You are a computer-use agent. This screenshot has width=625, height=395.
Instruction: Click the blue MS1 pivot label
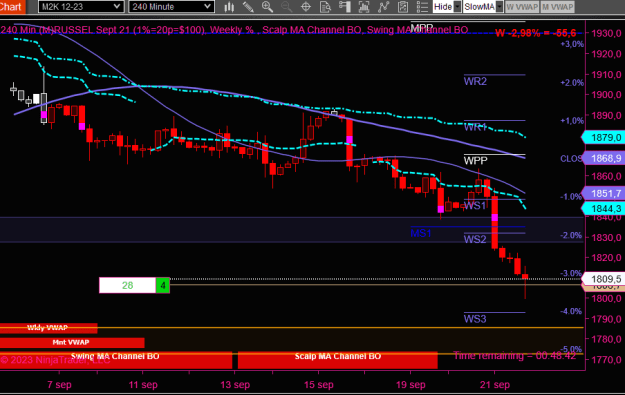(x=421, y=233)
